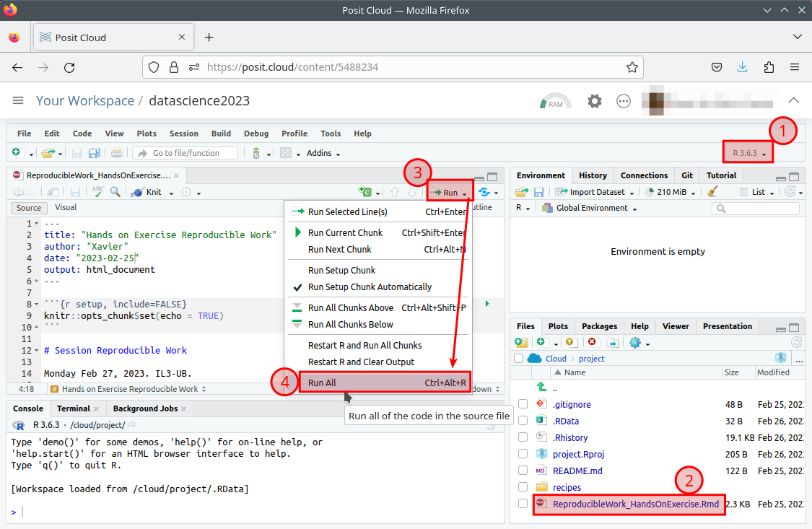Click the clear environment broom icon
This screenshot has height=529, width=812.
(712, 192)
